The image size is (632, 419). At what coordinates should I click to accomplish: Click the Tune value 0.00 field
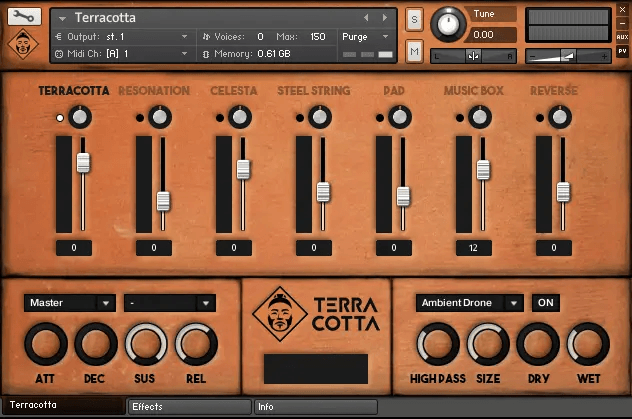pyautogui.click(x=489, y=35)
